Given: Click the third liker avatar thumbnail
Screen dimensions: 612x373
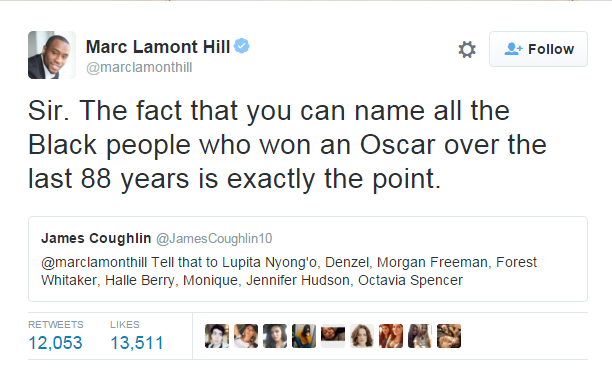Looking at the screenshot, I should point(275,336).
